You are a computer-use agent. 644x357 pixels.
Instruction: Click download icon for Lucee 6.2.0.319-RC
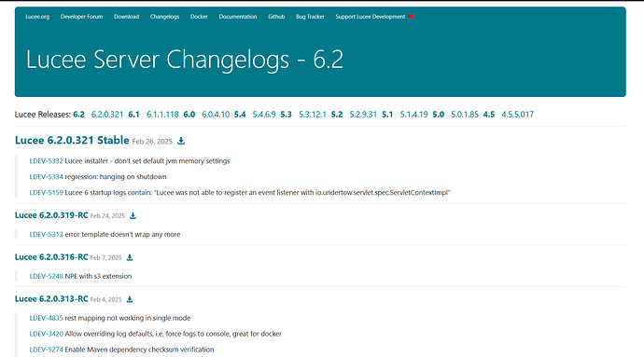[133, 216]
